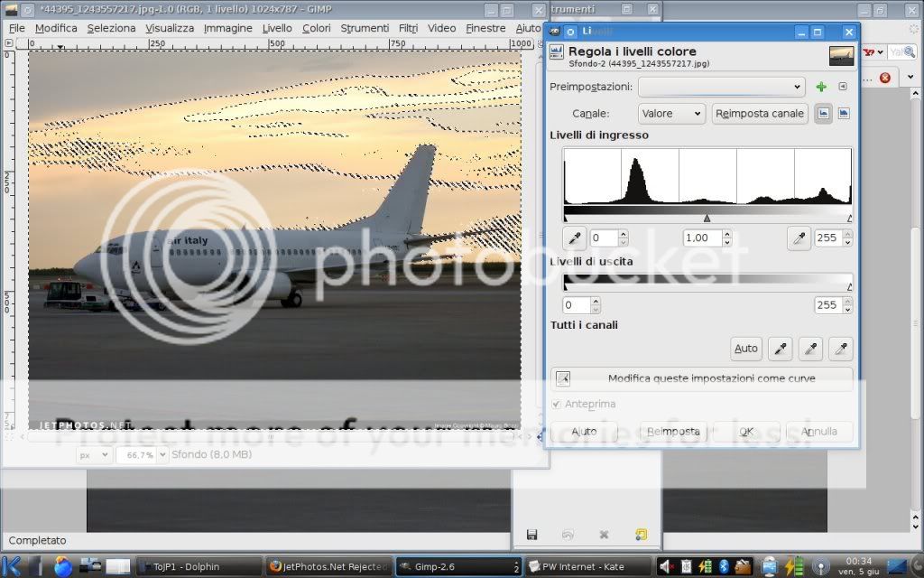Screen dimensions: 924x578
Task: Open the Visualizza menu
Action: click(x=170, y=28)
